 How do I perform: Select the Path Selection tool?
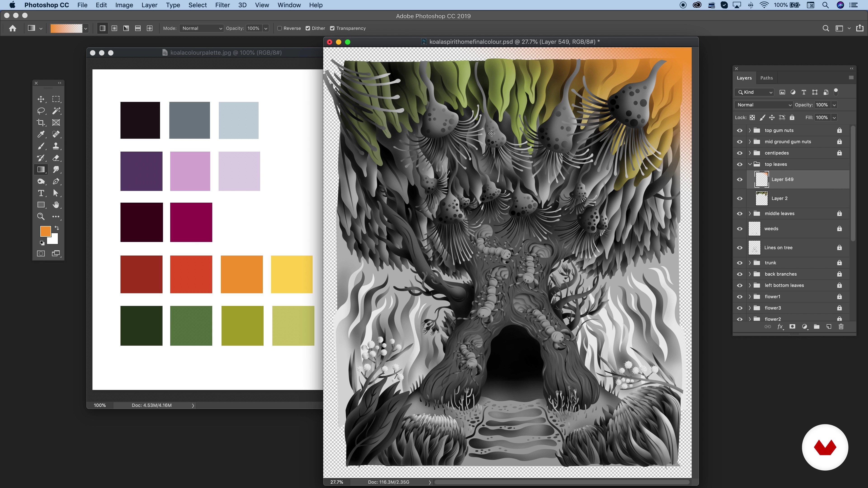tap(56, 193)
